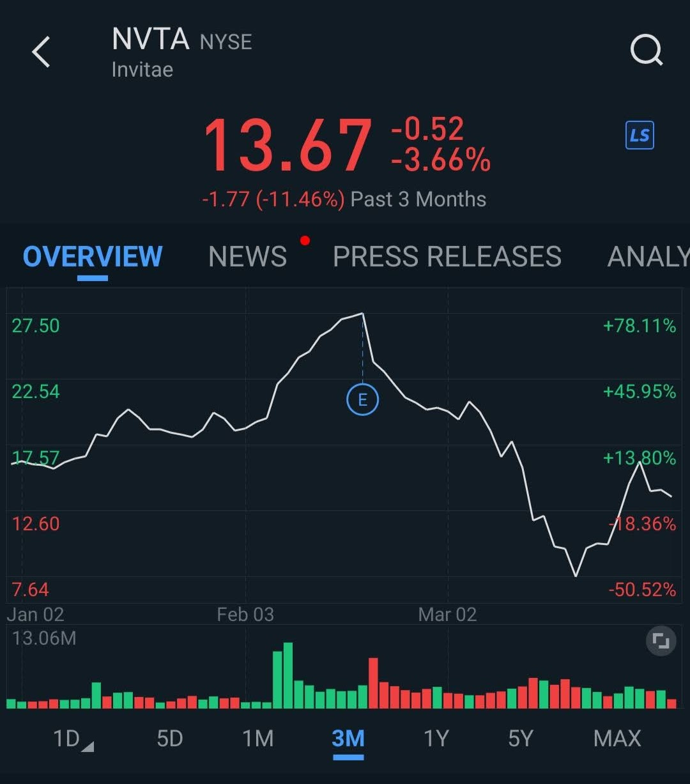The height and width of the screenshot is (784, 690).
Task: Tap the 13.06M volume label
Action: [44, 638]
